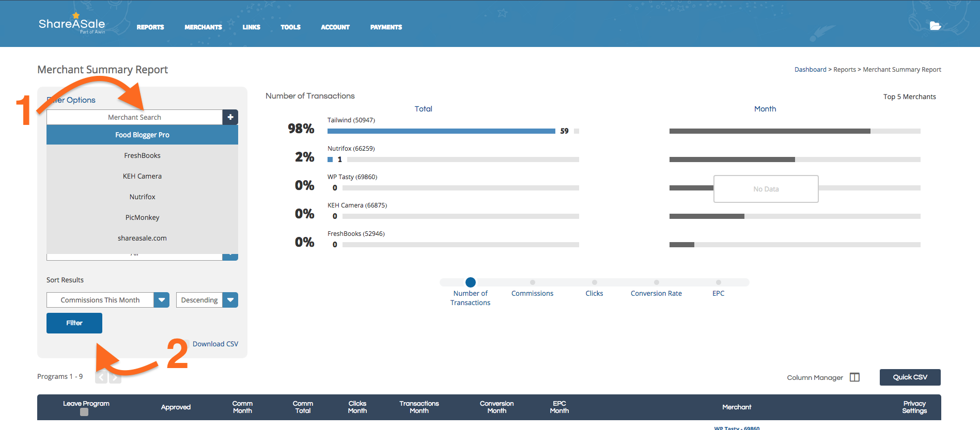Select FreshBooks from merchant list

(x=142, y=155)
